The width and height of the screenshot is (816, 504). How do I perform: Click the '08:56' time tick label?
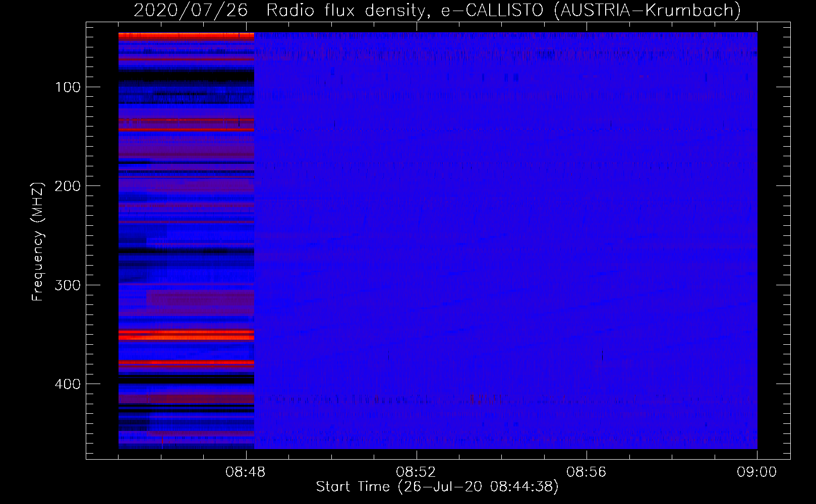pos(586,472)
